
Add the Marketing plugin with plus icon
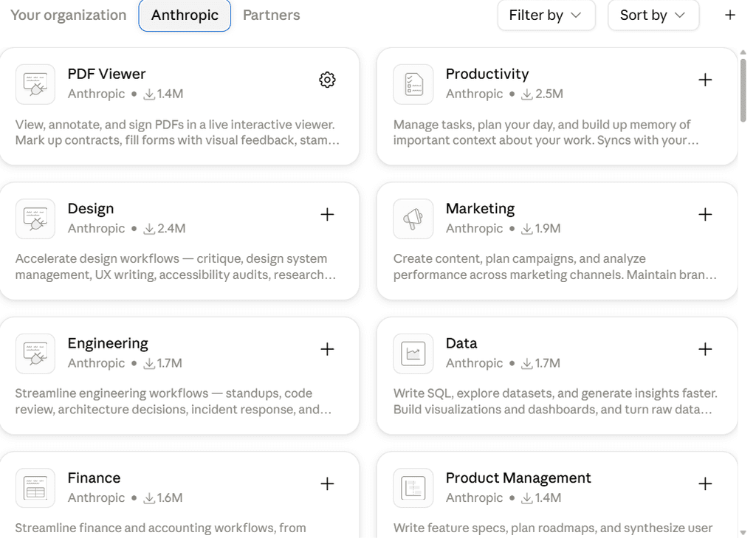point(705,214)
